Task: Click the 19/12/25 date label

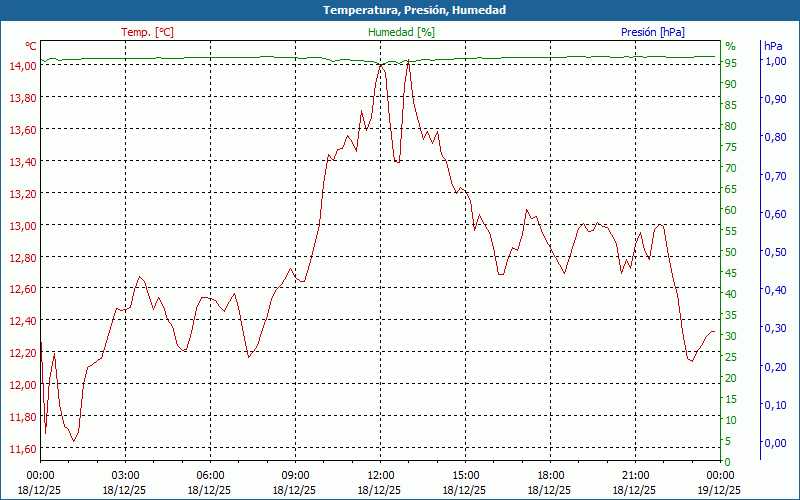Action: tap(720, 490)
